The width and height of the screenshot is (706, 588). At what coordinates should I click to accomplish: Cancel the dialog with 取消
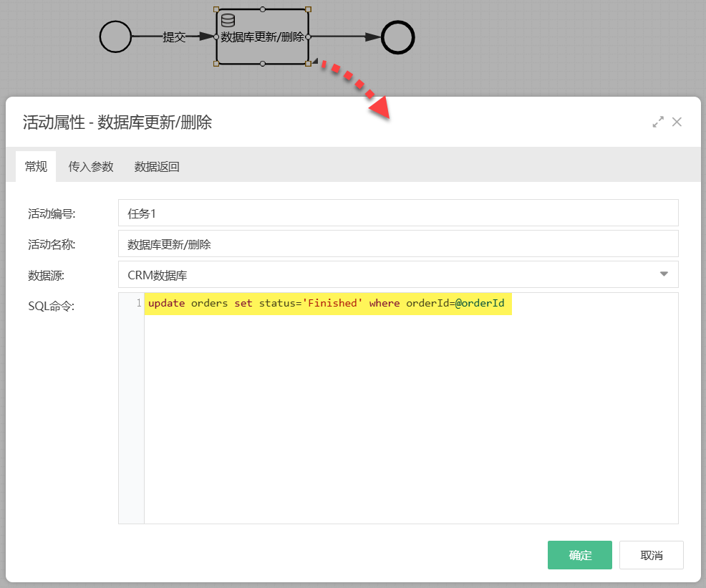coord(651,554)
